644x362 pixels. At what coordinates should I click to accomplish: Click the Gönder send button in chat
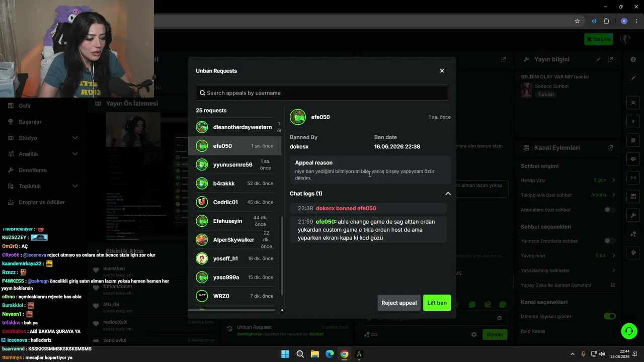point(495,334)
